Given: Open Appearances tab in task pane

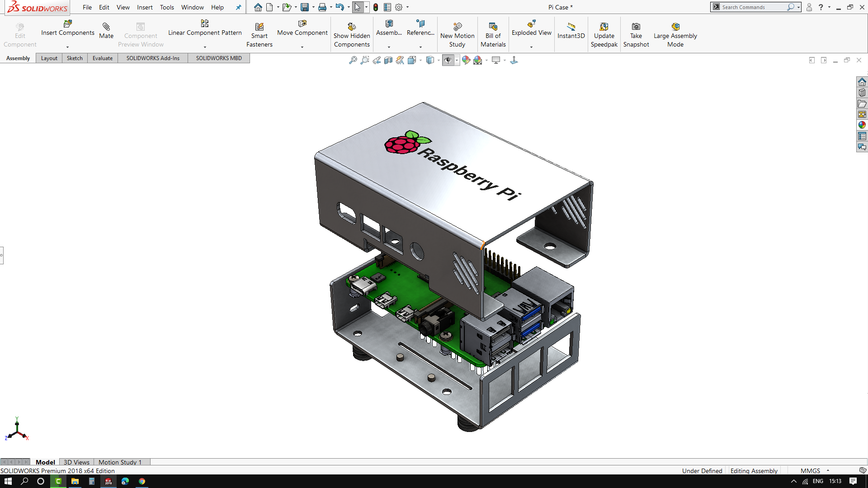Looking at the screenshot, I should pos(862,125).
